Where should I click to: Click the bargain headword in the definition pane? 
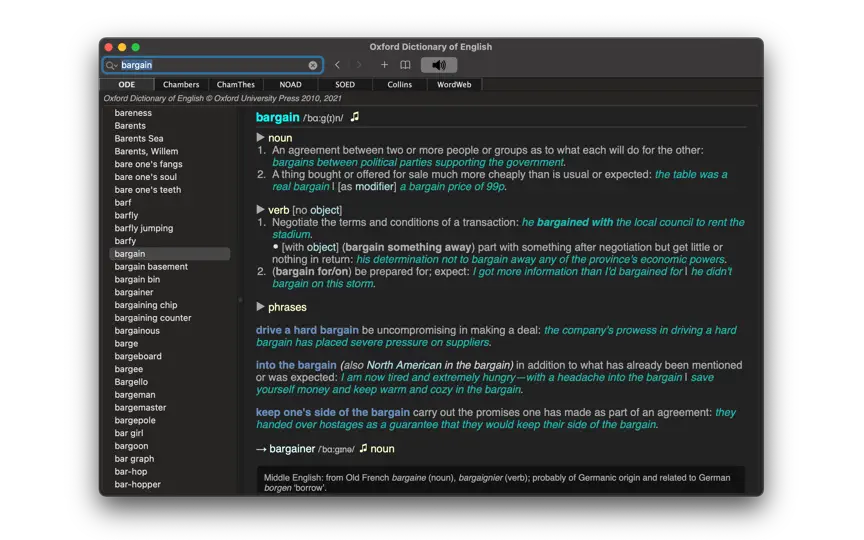click(278, 117)
